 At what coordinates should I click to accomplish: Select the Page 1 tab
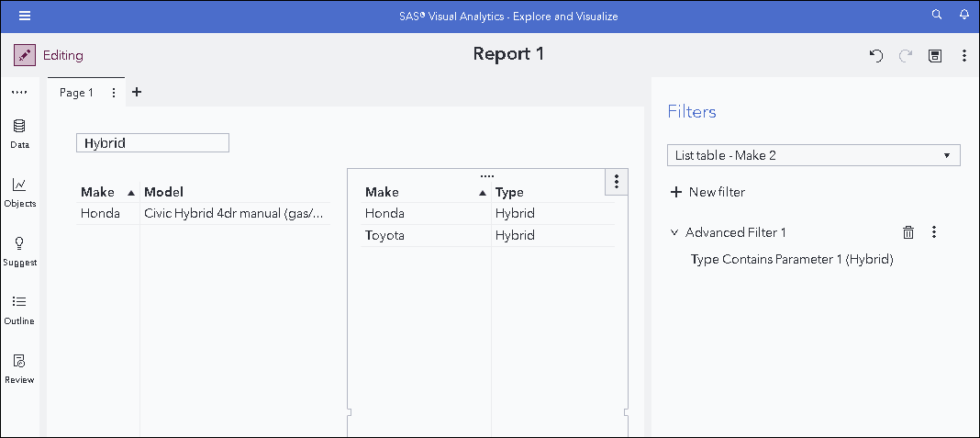76,93
